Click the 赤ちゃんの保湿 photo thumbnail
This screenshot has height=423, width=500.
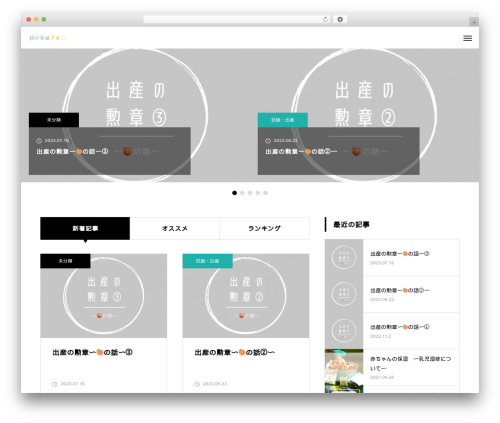344,371
